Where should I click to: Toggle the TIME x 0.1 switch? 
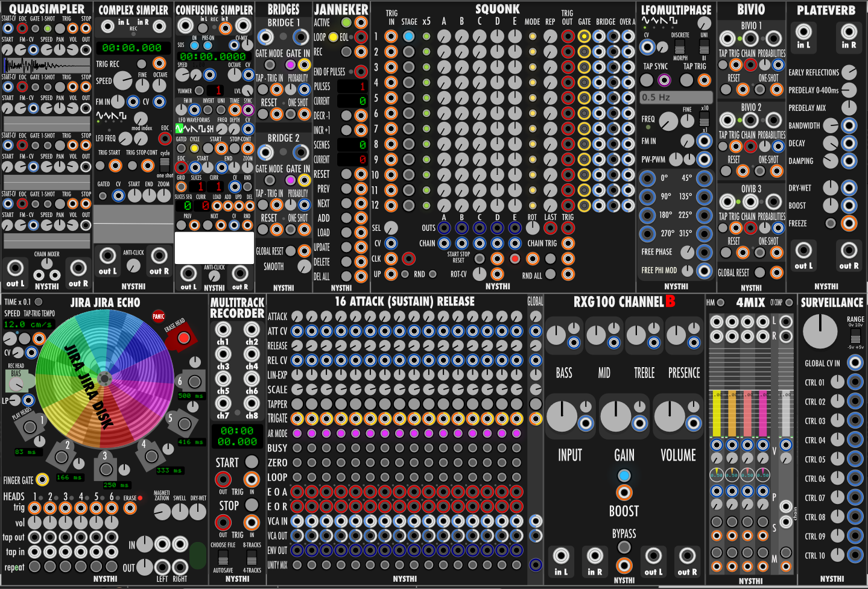pyautogui.click(x=39, y=301)
